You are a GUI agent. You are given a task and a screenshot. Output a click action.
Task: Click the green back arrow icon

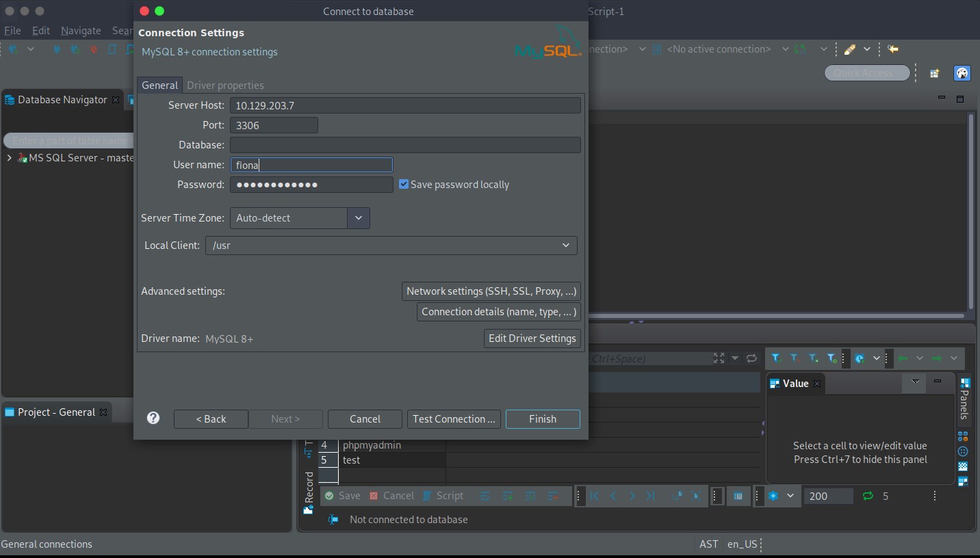[903, 358]
